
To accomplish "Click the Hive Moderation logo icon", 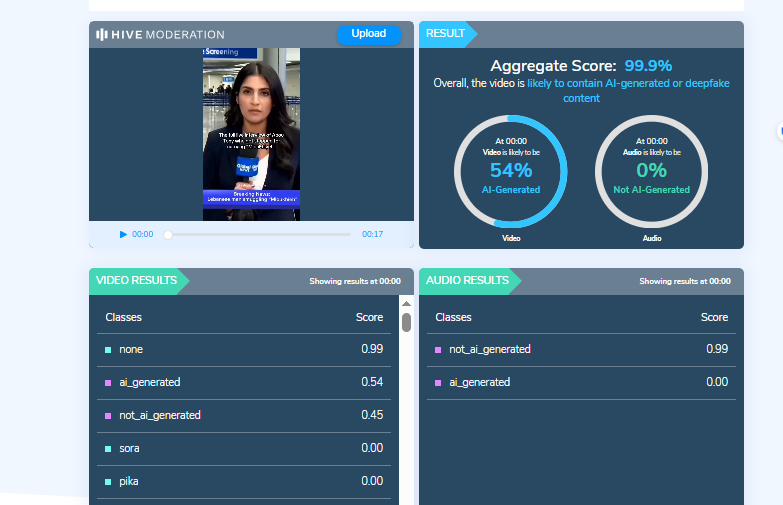I will click(x=102, y=34).
